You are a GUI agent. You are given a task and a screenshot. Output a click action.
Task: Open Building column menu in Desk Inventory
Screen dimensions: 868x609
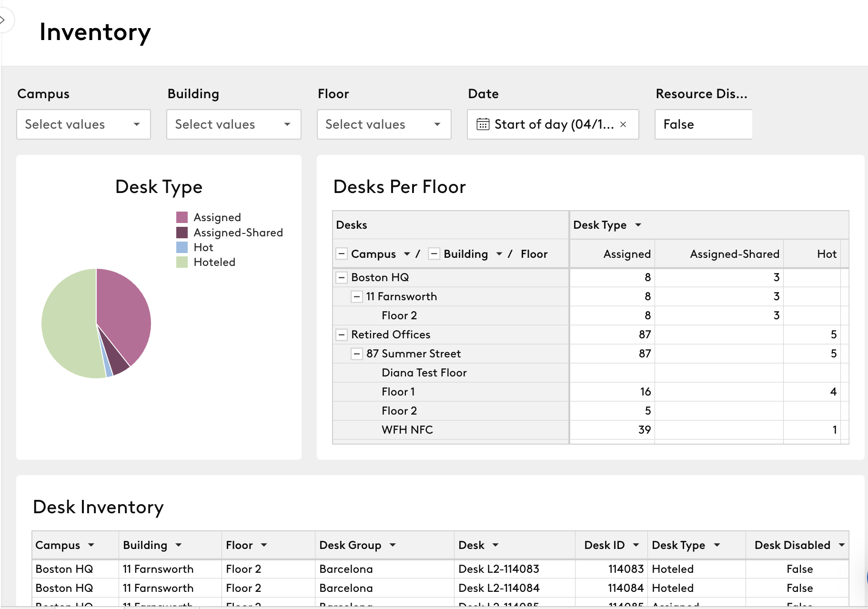tap(179, 545)
